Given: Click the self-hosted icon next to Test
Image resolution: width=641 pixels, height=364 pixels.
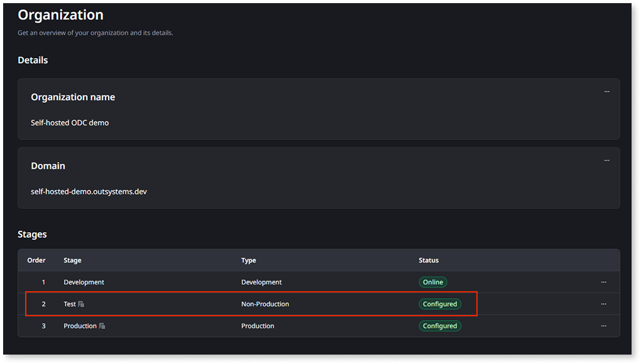Looking at the screenshot, I should (81, 304).
